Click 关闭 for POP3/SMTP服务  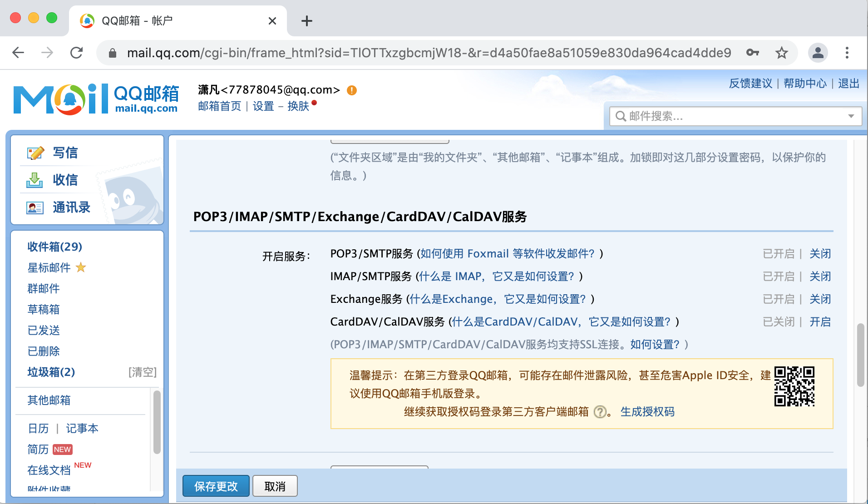(x=820, y=253)
